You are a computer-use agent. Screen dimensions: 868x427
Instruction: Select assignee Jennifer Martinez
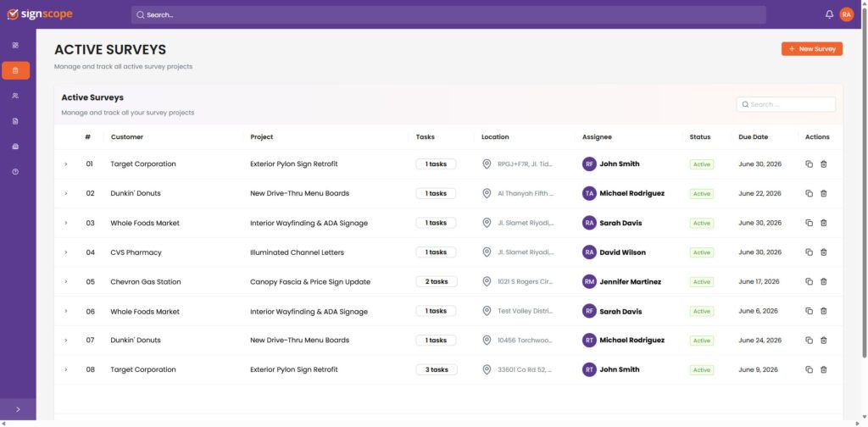point(630,282)
